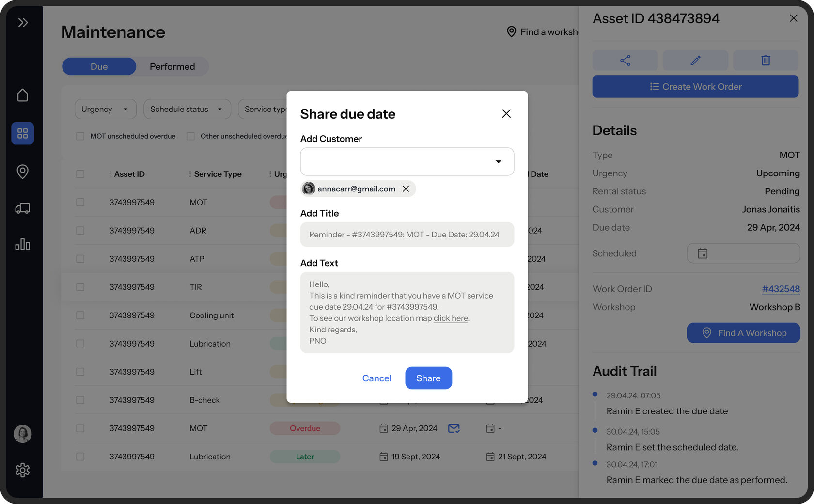Expand the Schedule status filter dropdown

[187, 110]
